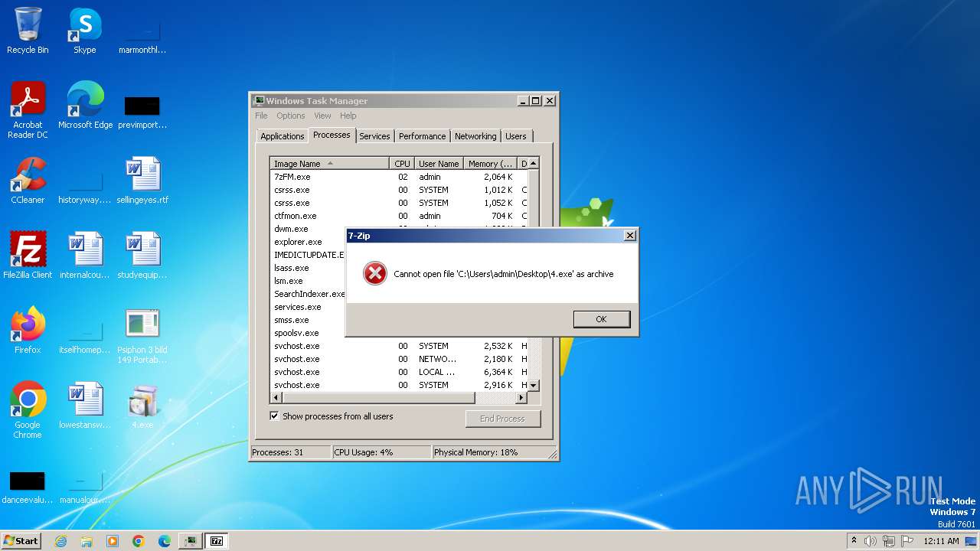
Task: Click the taskbar clock showing 12:11 AM
Action: pyautogui.click(x=941, y=541)
